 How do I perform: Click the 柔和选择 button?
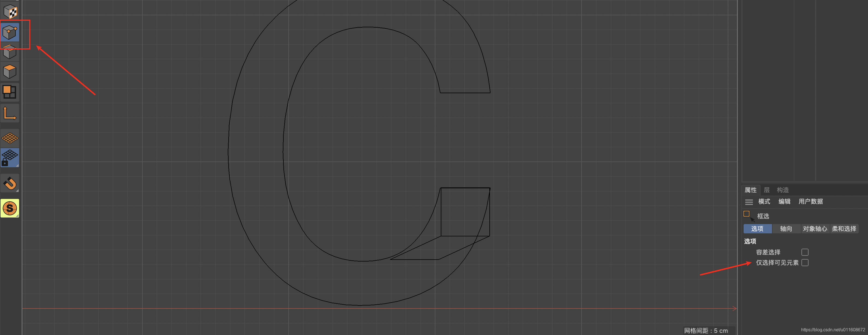tap(844, 229)
